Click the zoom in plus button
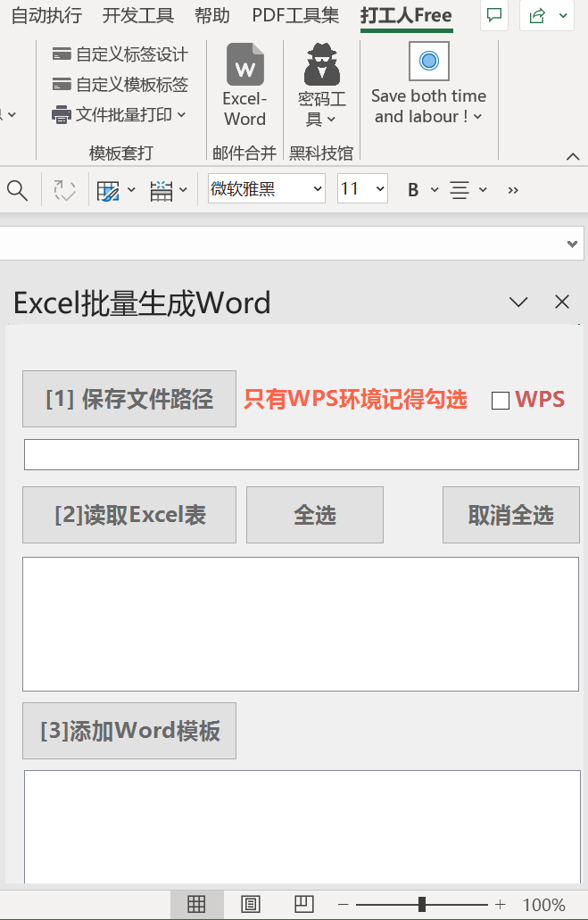The width and height of the screenshot is (588, 920). point(500,904)
